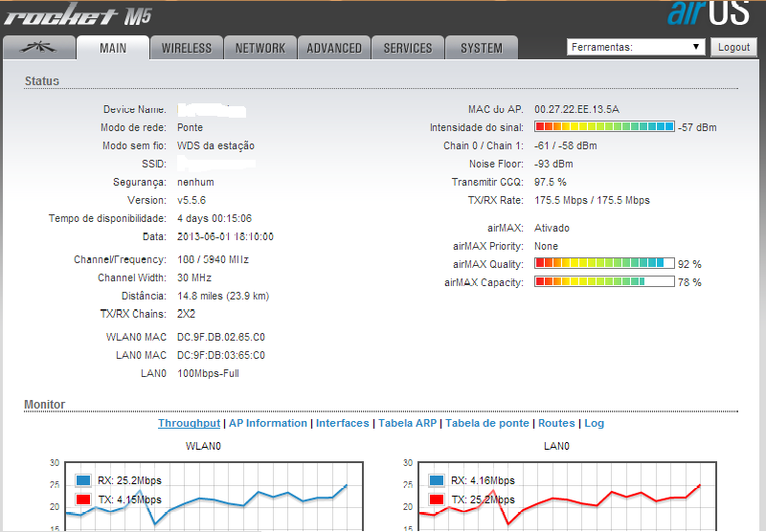Select the MAIN tab

112,48
